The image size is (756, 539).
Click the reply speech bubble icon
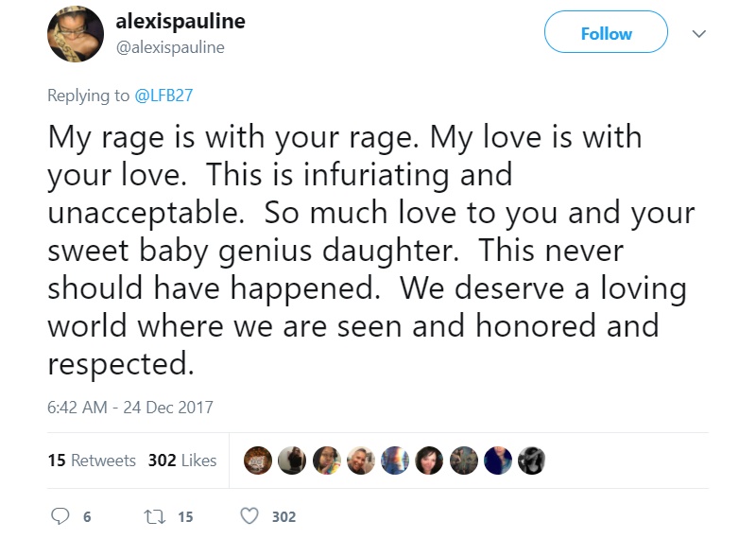(60, 516)
